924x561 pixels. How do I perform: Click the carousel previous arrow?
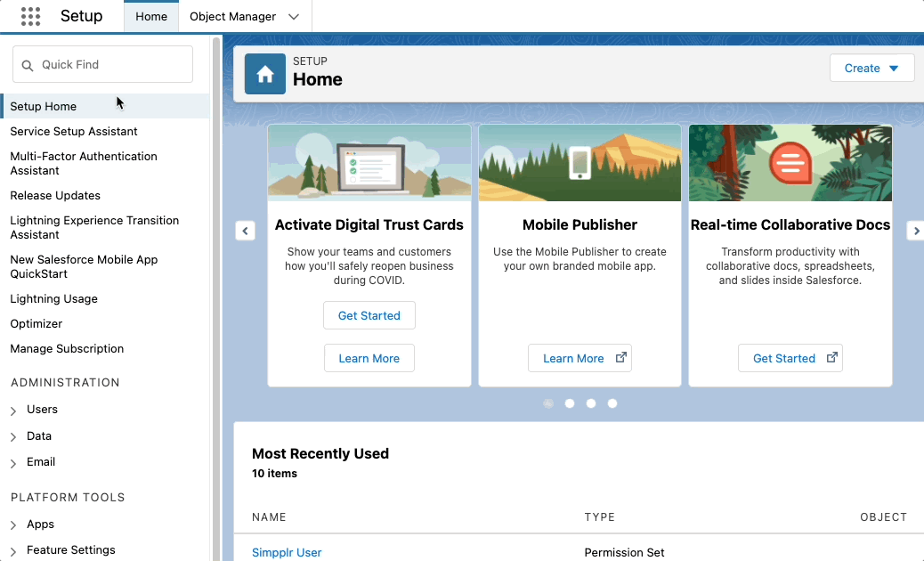click(x=245, y=231)
